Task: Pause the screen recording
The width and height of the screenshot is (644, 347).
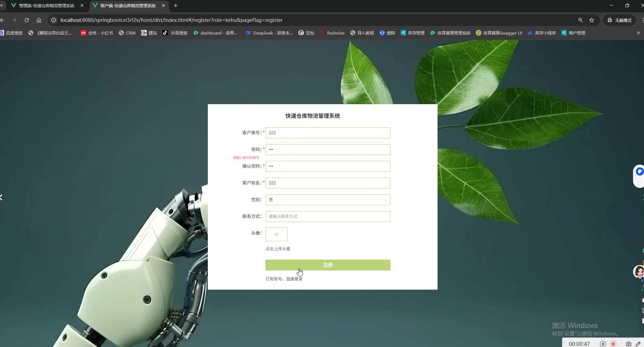Action: 603,344
